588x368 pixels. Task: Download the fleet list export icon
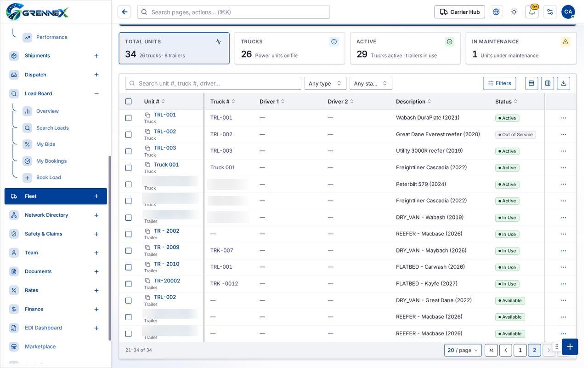click(x=564, y=83)
